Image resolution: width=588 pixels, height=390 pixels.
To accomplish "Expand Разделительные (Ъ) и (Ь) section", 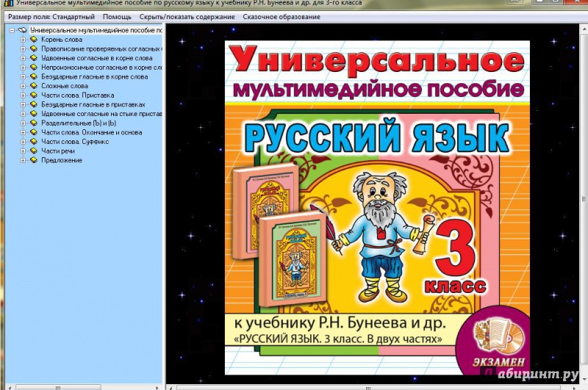I will [x=23, y=123].
